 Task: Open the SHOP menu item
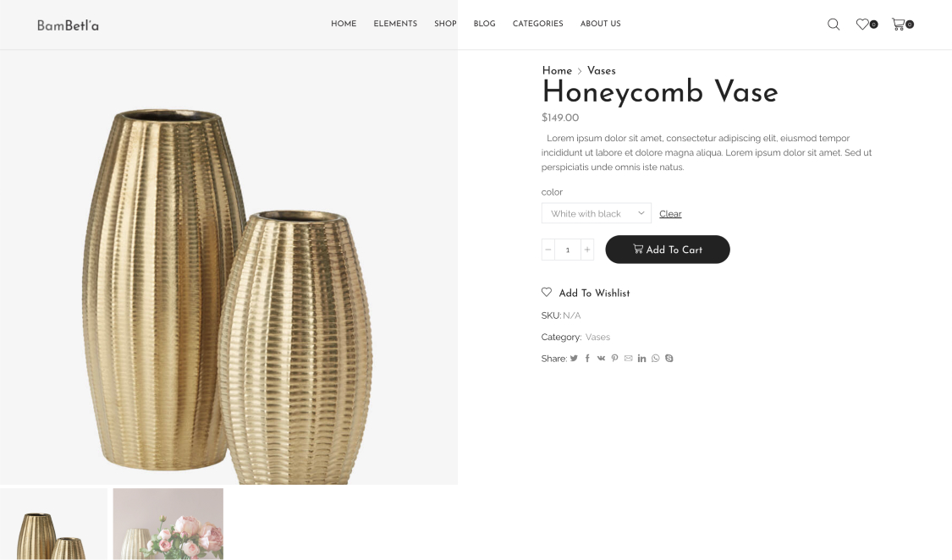(445, 24)
